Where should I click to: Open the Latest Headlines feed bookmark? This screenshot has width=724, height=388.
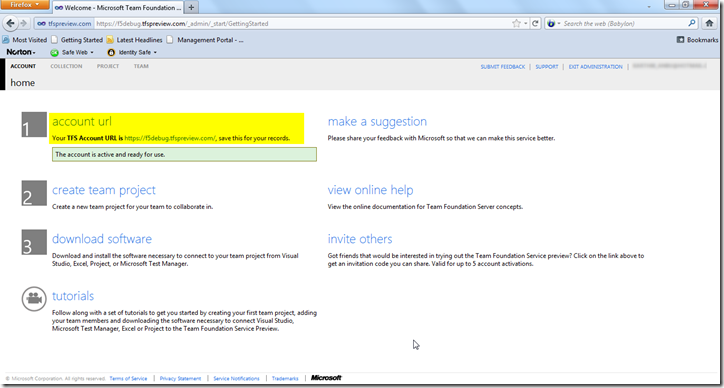134,40
